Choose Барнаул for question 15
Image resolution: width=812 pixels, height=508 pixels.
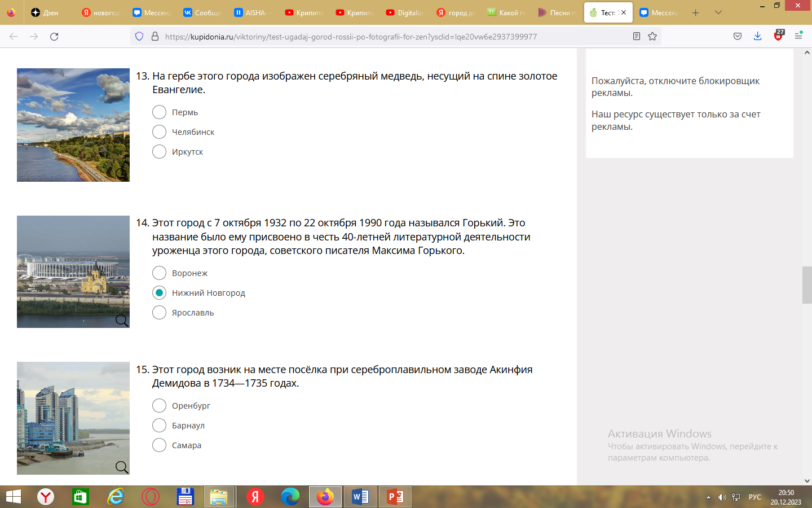click(x=160, y=426)
